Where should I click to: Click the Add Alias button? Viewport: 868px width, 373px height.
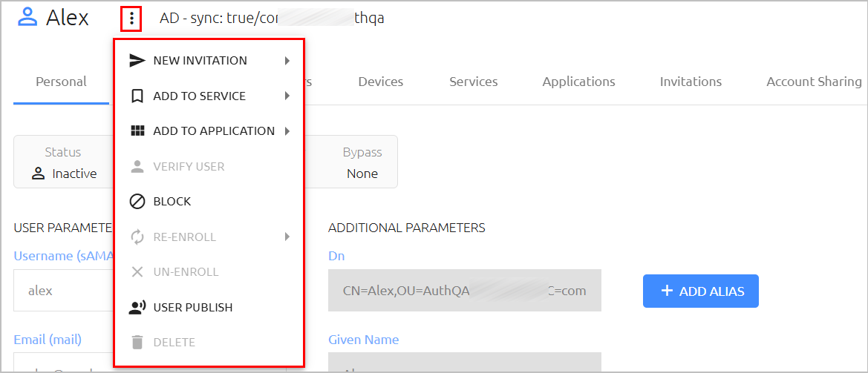(700, 291)
